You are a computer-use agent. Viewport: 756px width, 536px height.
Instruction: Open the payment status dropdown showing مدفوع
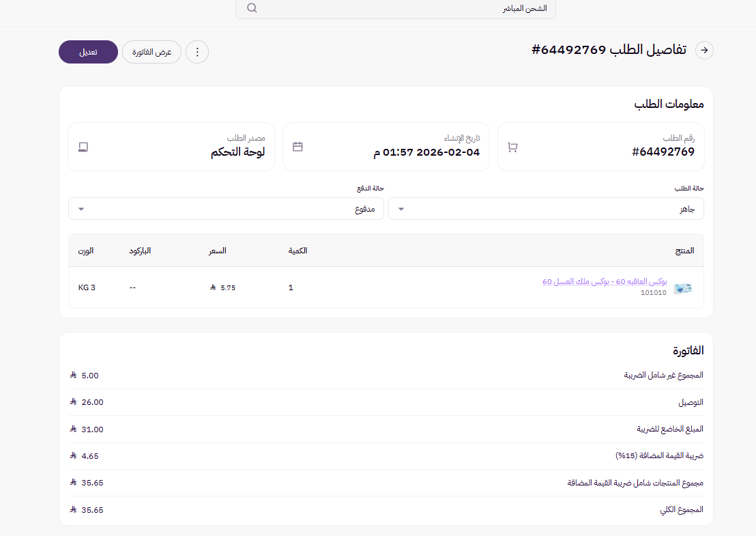[x=227, y=208]
